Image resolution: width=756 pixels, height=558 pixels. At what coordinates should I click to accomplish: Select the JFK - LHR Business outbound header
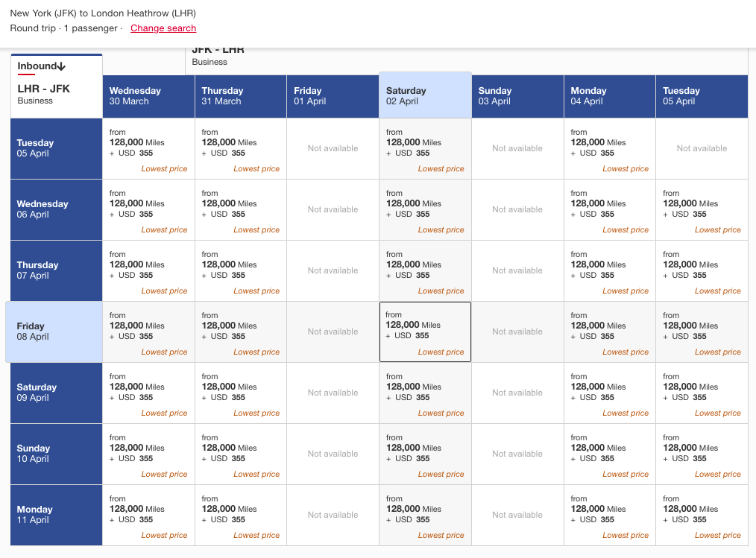[x=216, y=57]
